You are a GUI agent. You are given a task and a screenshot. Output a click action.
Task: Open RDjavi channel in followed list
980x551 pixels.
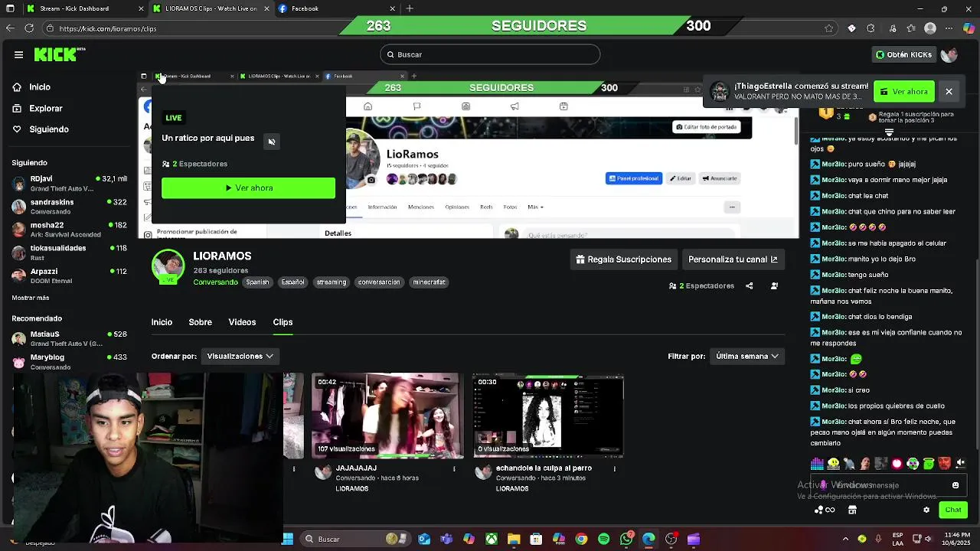[69, 183]
